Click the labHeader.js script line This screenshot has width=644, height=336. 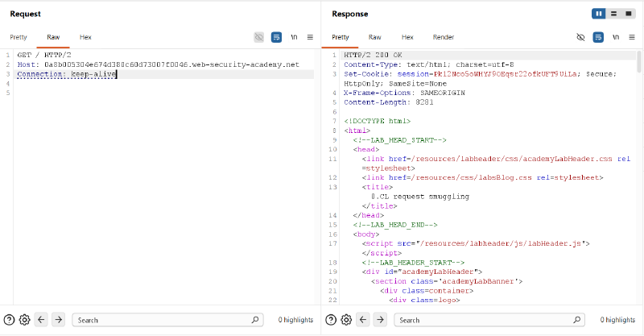point(476,243)
